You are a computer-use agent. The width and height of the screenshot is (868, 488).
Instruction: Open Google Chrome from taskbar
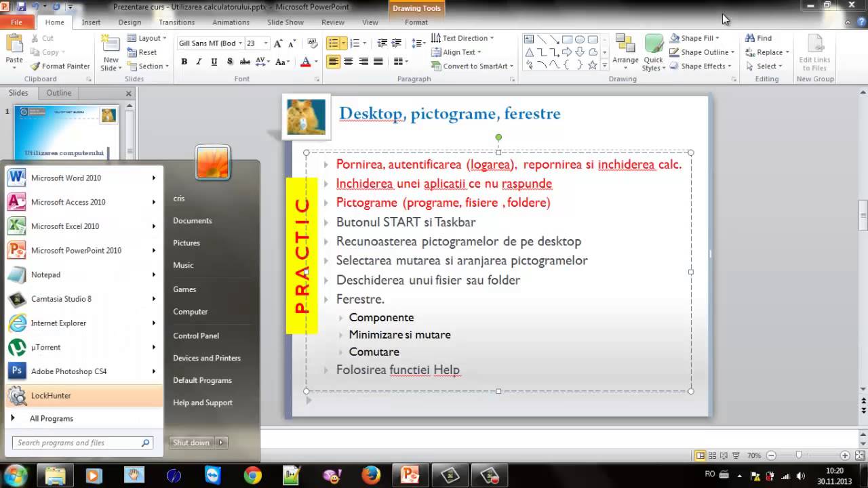pyautogui.click(x=253, y=476)
